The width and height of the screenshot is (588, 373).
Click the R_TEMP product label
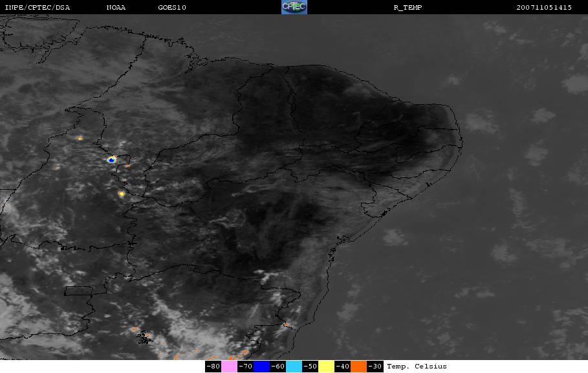click(408, 8)
